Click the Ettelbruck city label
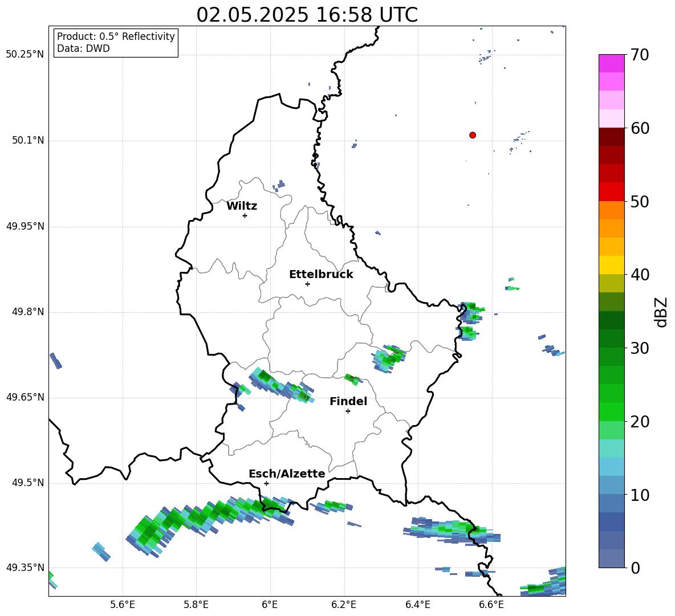Viewport: 675px width, 616px height. click(321, 275)
